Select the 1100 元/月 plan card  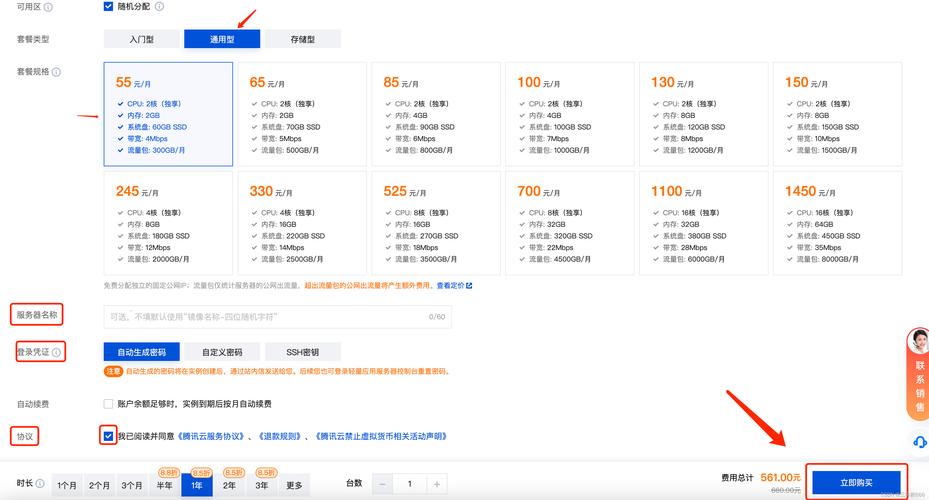[x=704, y=223]
